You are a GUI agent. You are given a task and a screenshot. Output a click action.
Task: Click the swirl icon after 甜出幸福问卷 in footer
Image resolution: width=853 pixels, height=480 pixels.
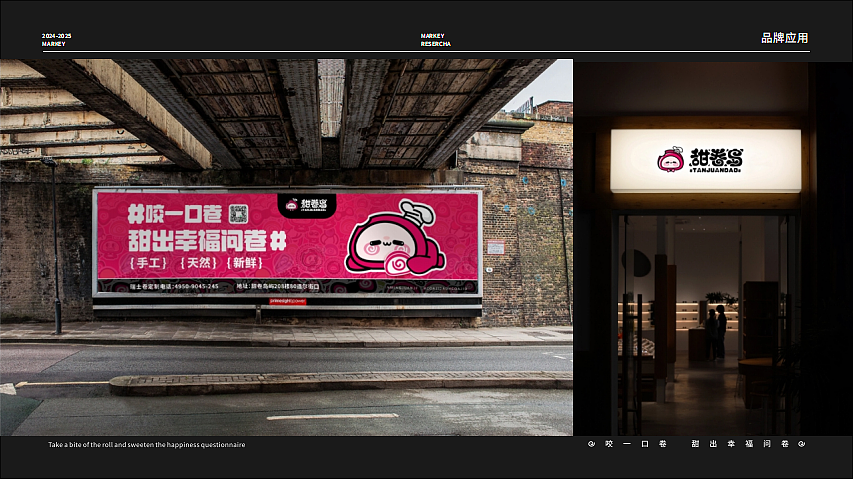801,444
